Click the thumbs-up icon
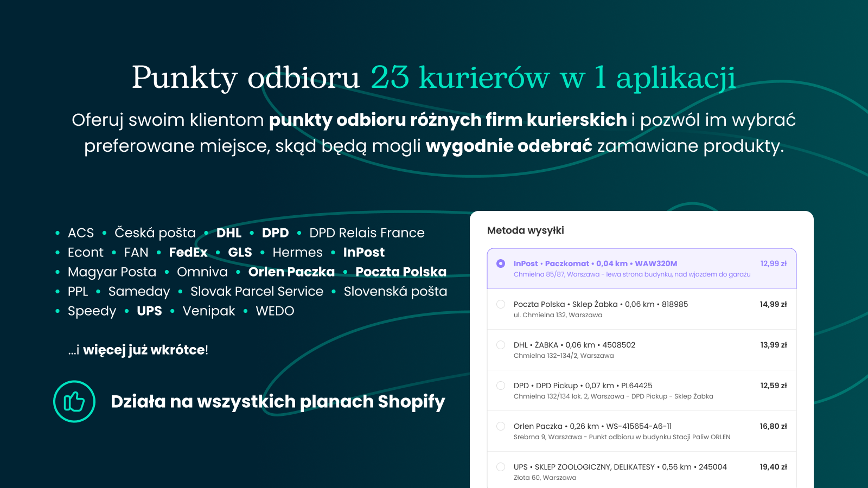868x488 pixels. (74, 402)
